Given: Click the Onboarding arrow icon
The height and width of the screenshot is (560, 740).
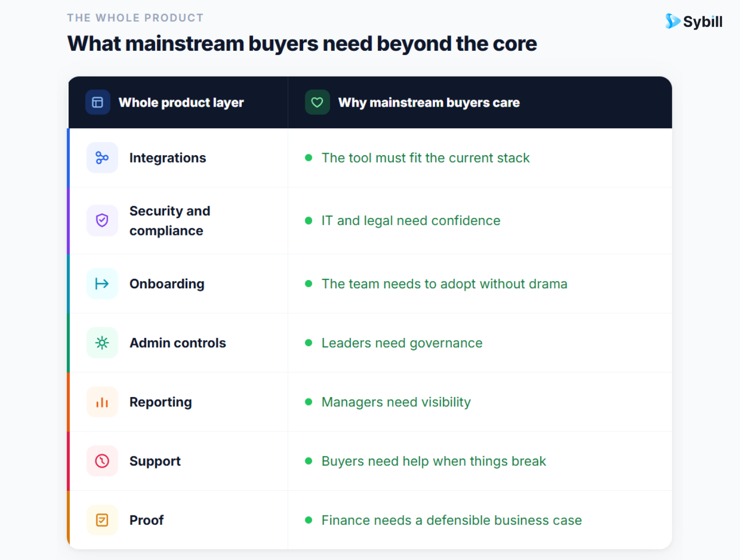Looking at the screenshot, I should (x=102, y=284).
